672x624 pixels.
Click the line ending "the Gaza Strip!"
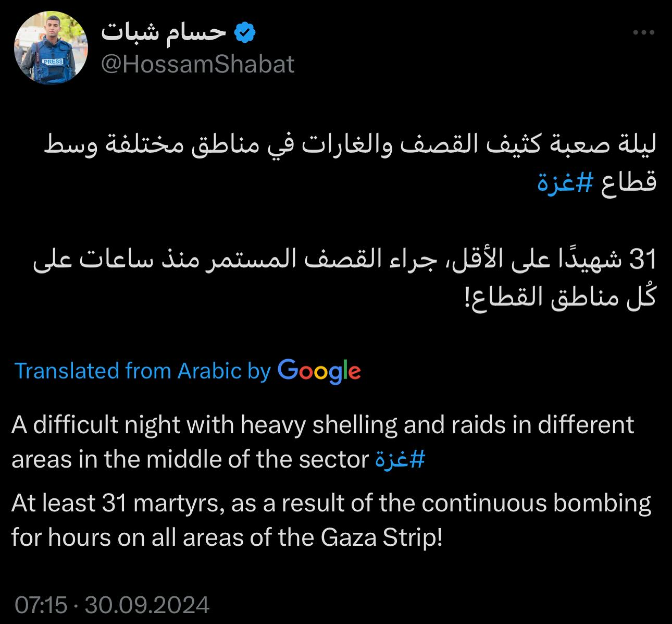point(227,537)
